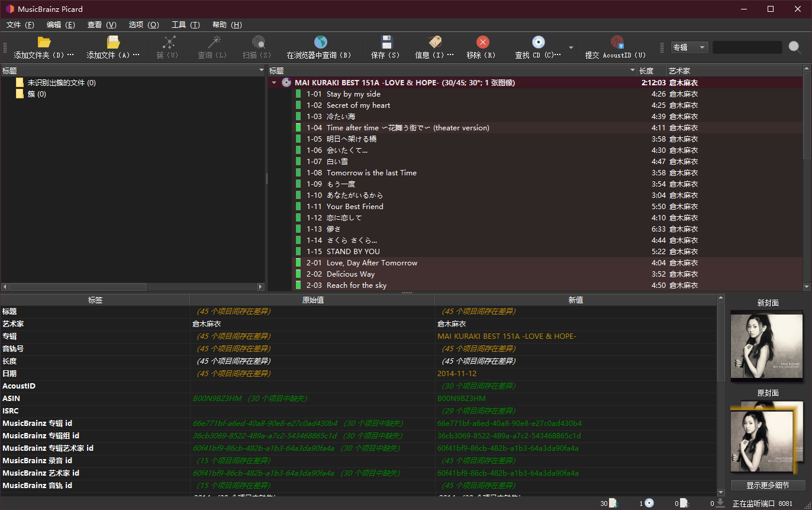812x510 pixels.
Task: Open the 文件 menu
Action: pos(20,25)
